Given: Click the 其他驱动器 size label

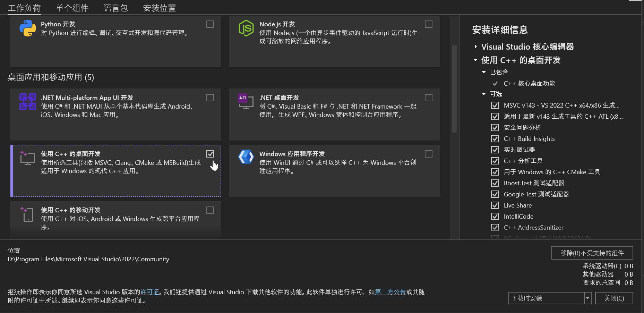Looking at the screenshot, I should [598, 274].
